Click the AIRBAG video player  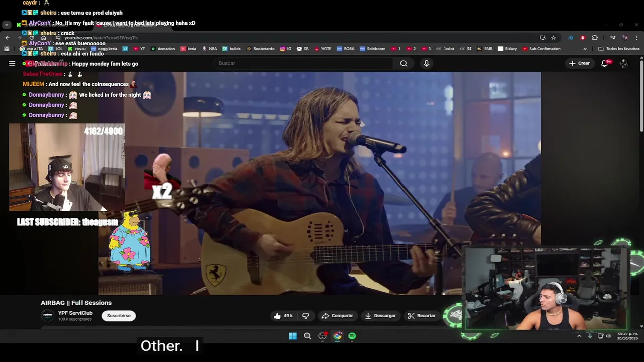point(319,183)
